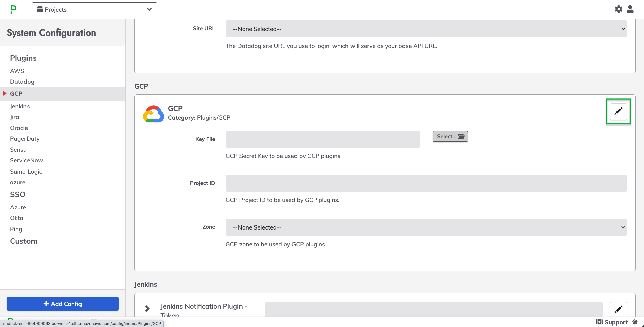The width and height of the screenshot is (644, 327).
Task: Go to Jira plugin settings
Action: 14,117
